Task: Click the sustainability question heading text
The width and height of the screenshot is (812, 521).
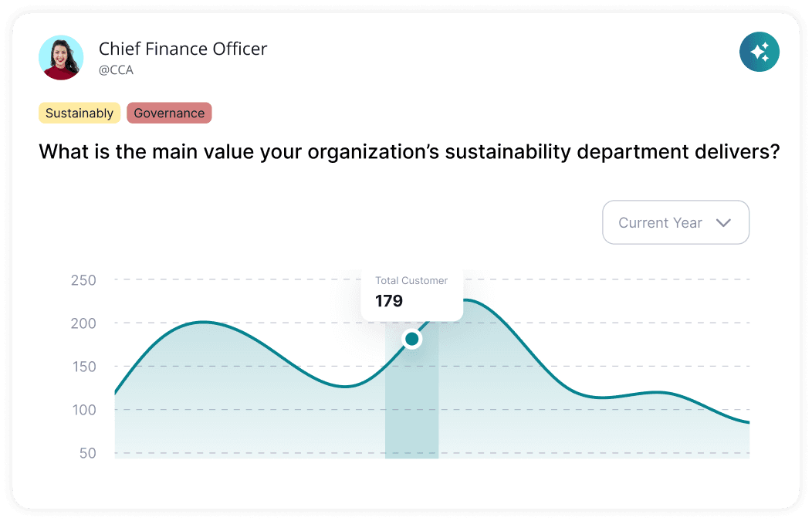Action: pyautogui.click(x=408, y=151)
